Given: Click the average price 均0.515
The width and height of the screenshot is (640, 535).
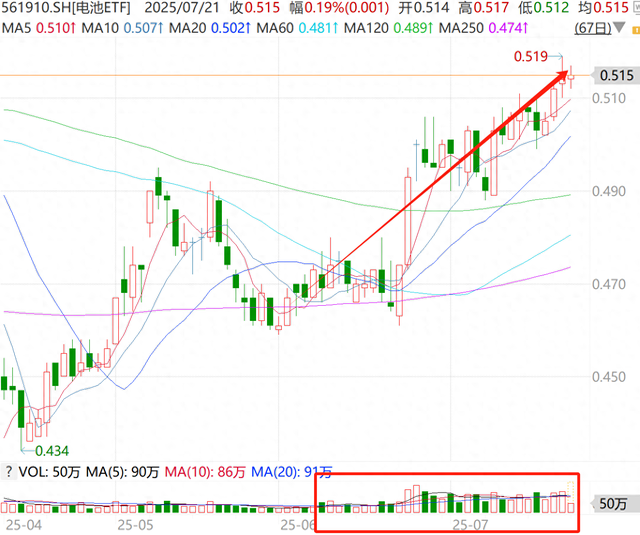Looking at the screenshot, I should 603,8.
